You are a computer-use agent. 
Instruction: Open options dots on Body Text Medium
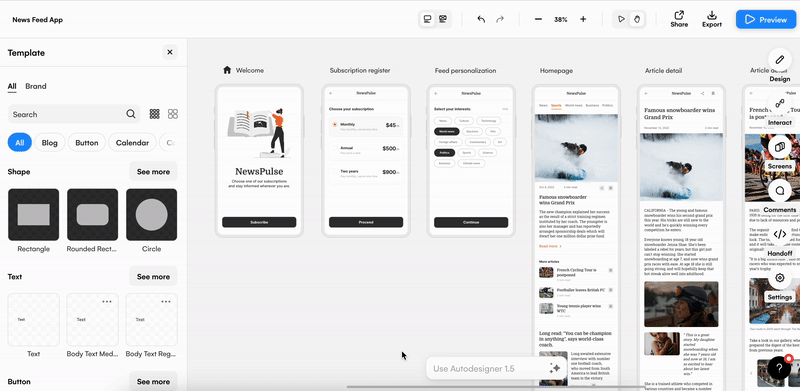point(107,302)
